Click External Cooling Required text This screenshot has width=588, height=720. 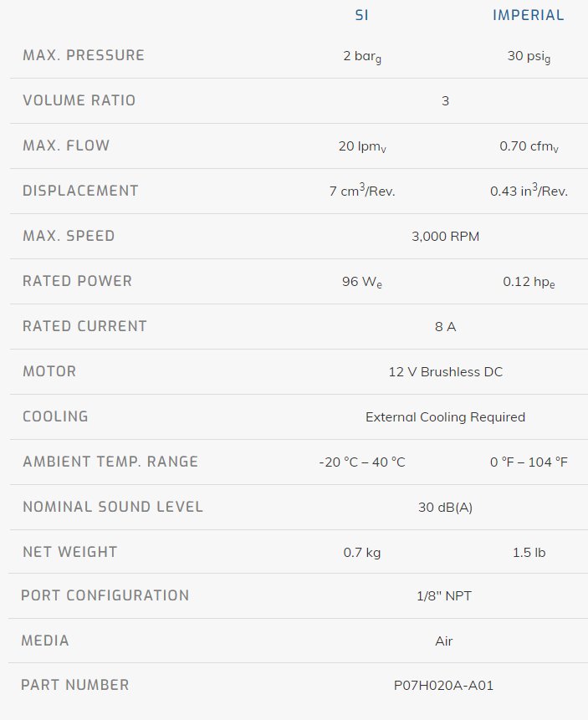point(445,417)
